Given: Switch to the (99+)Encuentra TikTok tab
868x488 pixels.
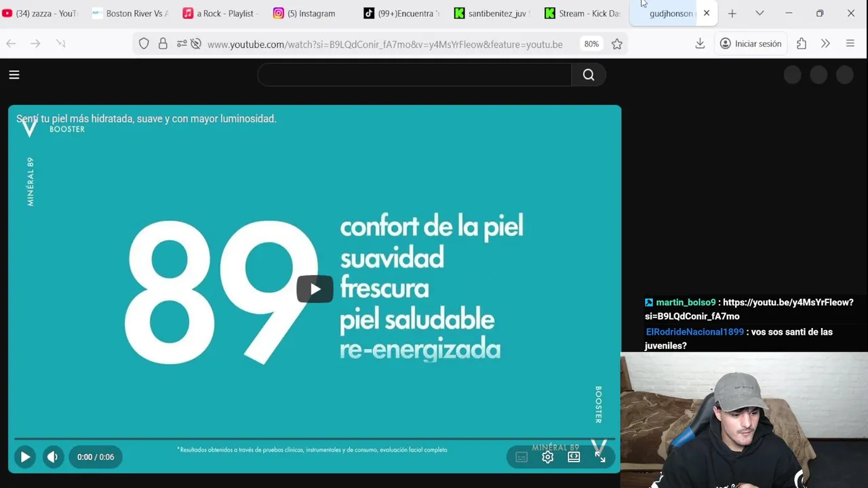Looking at the screenshot, I should [x=403, y=13].
